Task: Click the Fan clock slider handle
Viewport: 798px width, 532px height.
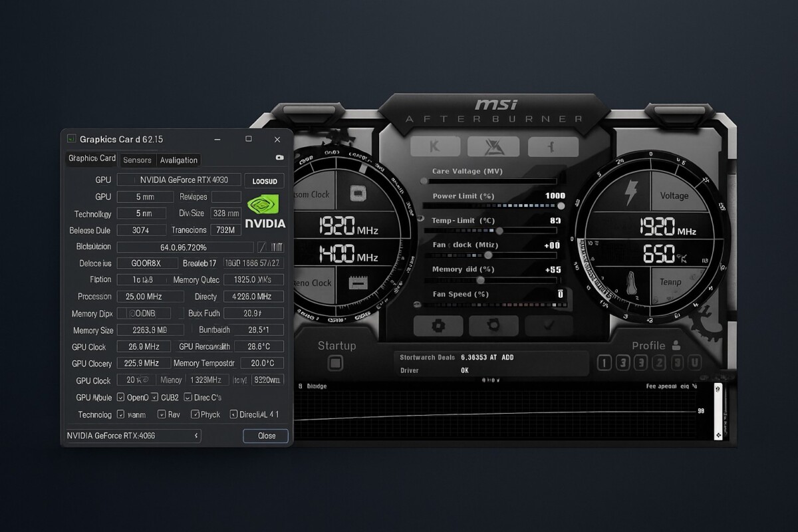Action: pyautogui.click(x=488, y=255)
